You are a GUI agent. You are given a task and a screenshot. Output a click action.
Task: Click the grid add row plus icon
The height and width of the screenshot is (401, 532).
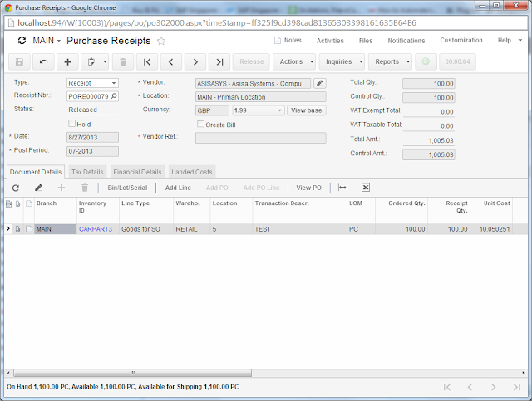pyautogui.click(x=62, y=188)
